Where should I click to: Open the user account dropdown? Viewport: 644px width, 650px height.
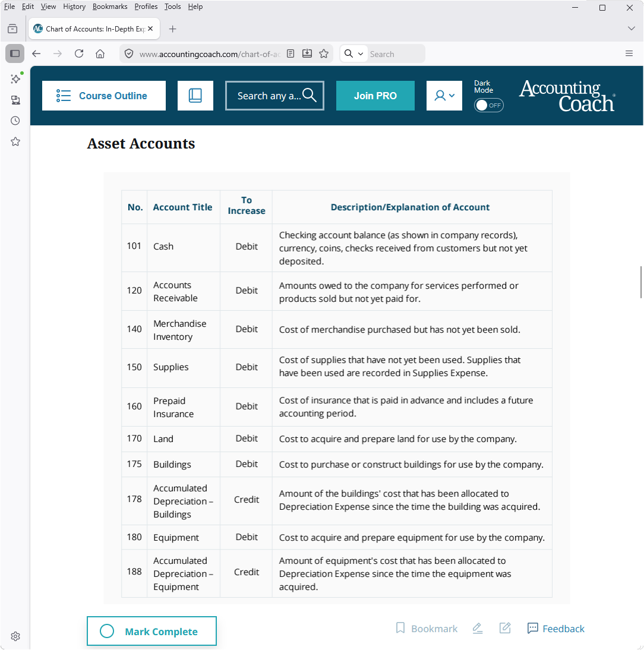coord(444,95)
